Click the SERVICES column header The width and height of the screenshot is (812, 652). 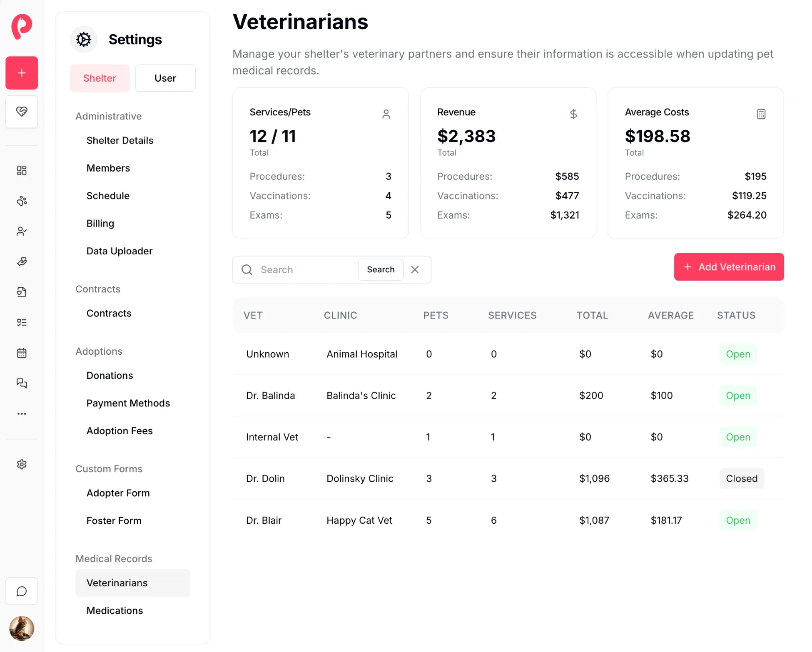tap(512, 316)
